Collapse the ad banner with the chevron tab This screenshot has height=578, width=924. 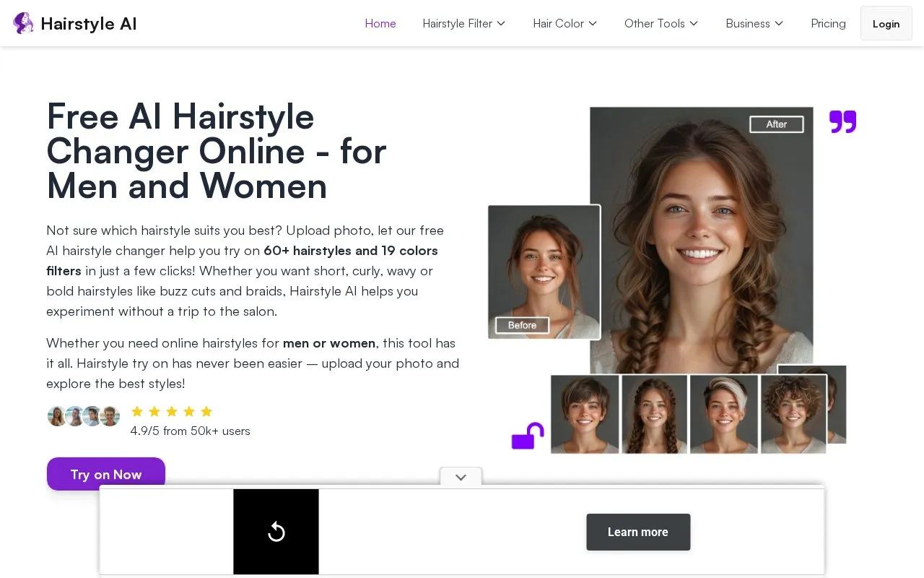coord(461,477)
